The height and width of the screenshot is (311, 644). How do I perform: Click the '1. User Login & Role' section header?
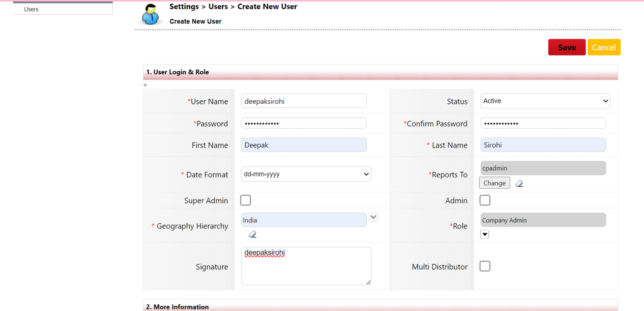(x=380, y=72)
